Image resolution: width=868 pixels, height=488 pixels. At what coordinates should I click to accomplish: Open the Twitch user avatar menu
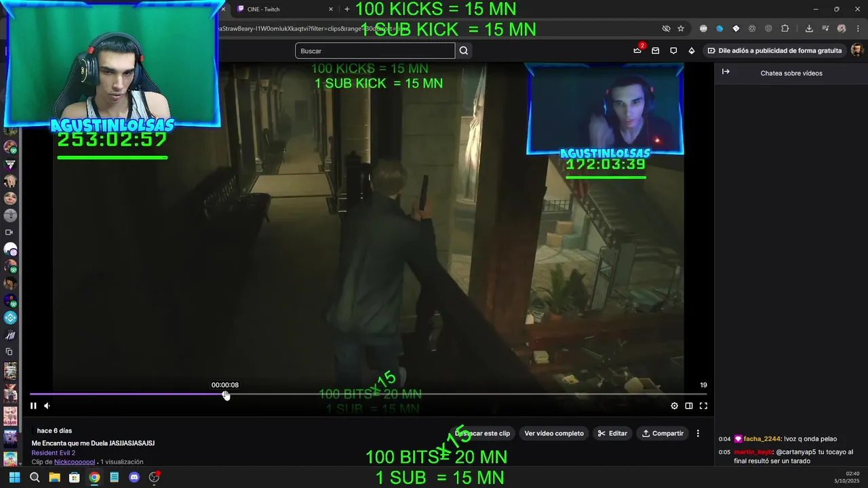pyautogui.click(x=856, y=50)
